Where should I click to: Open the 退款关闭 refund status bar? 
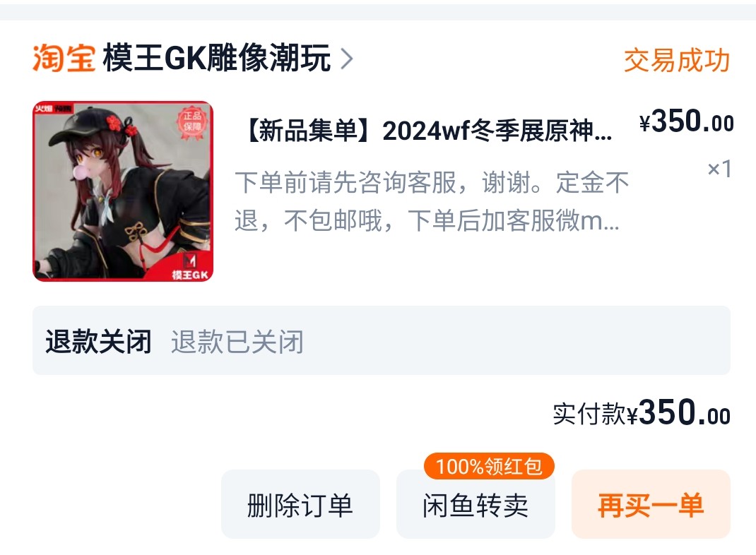pos(382,340)
